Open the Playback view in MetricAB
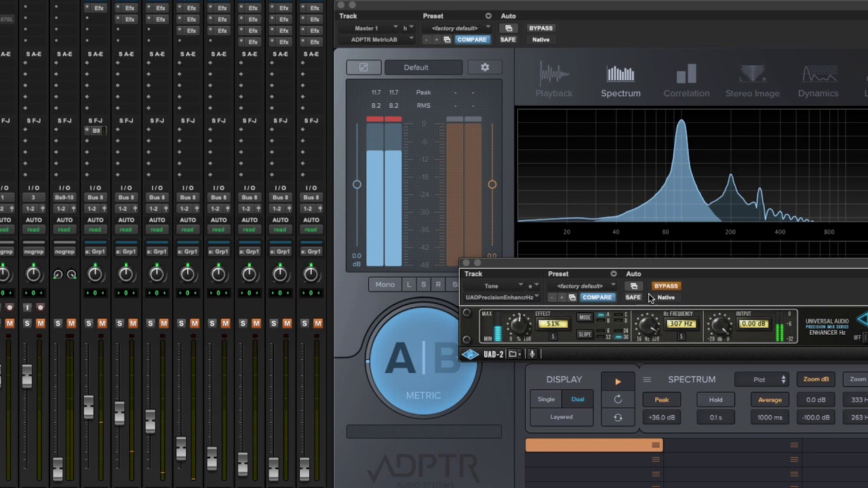This screenshot has height=488, width=868. pos(554,80)
